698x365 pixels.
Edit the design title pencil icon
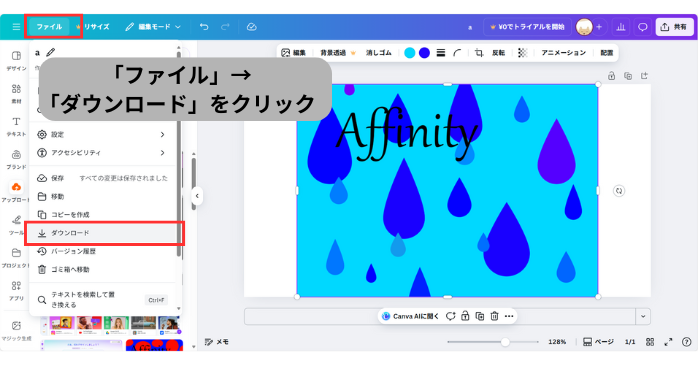[x=51, y=53]
